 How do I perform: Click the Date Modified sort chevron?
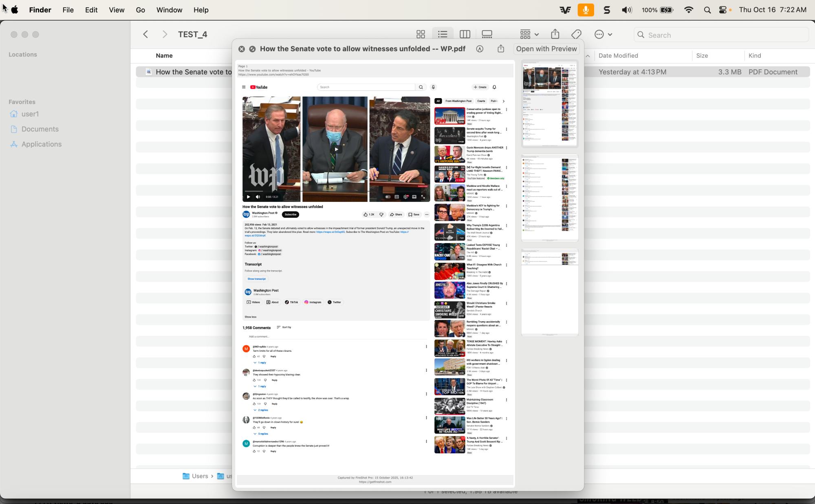588,56
